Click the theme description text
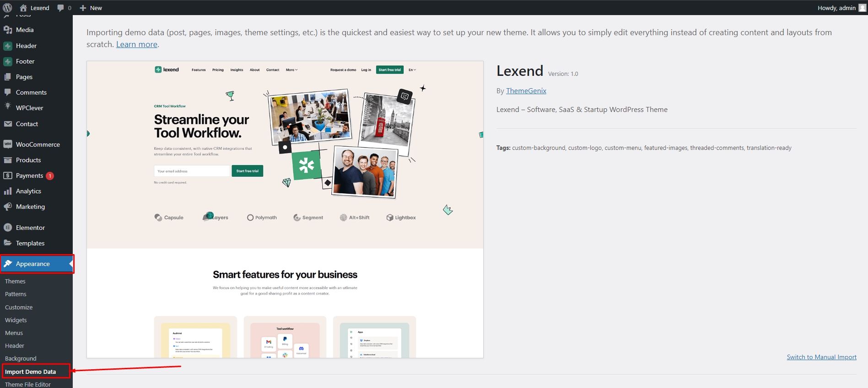868x388 pixels. pyautogui.click(x=582, y=110)
